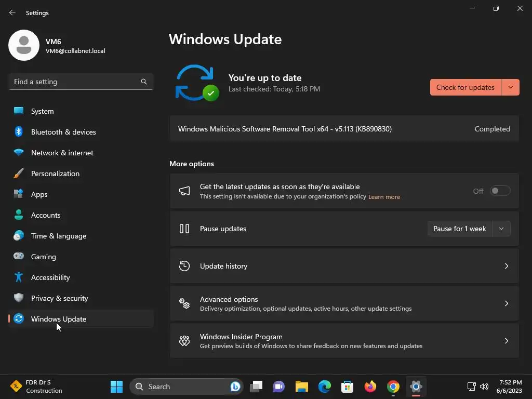
Task: Click the Accounts person icon in sidebar
Action: [19, 215]
